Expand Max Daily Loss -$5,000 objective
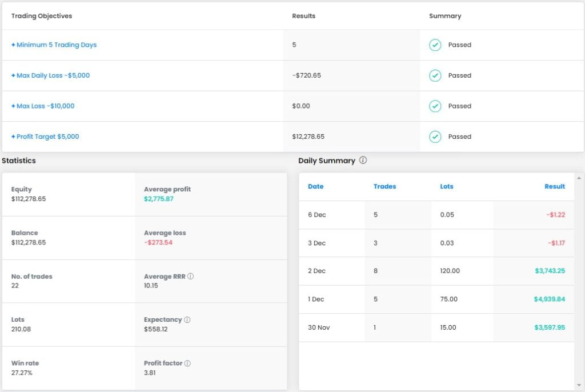Screen dimensions: 585x392 [51, 75]
